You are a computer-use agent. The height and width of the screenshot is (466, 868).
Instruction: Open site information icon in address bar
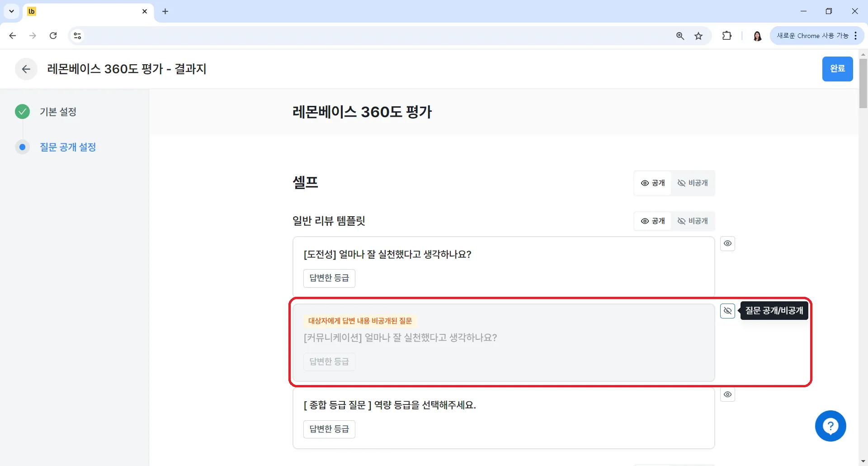coord(77,36)
